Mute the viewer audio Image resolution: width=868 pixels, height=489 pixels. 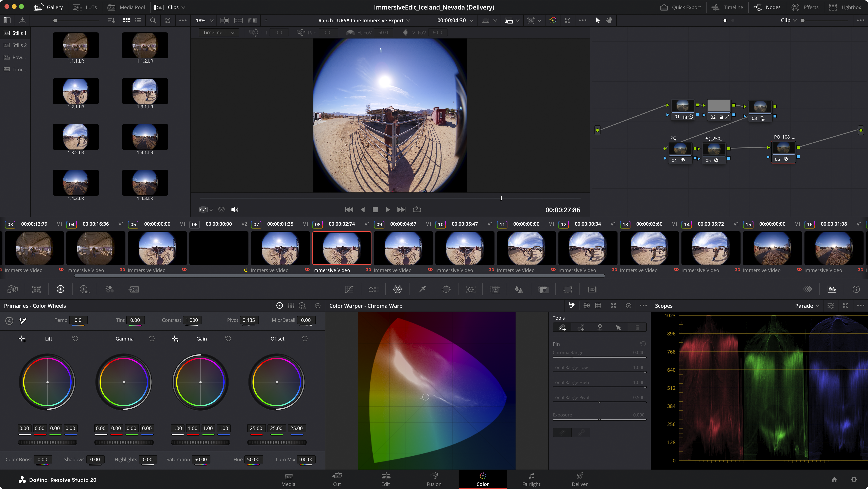(235, 209)
